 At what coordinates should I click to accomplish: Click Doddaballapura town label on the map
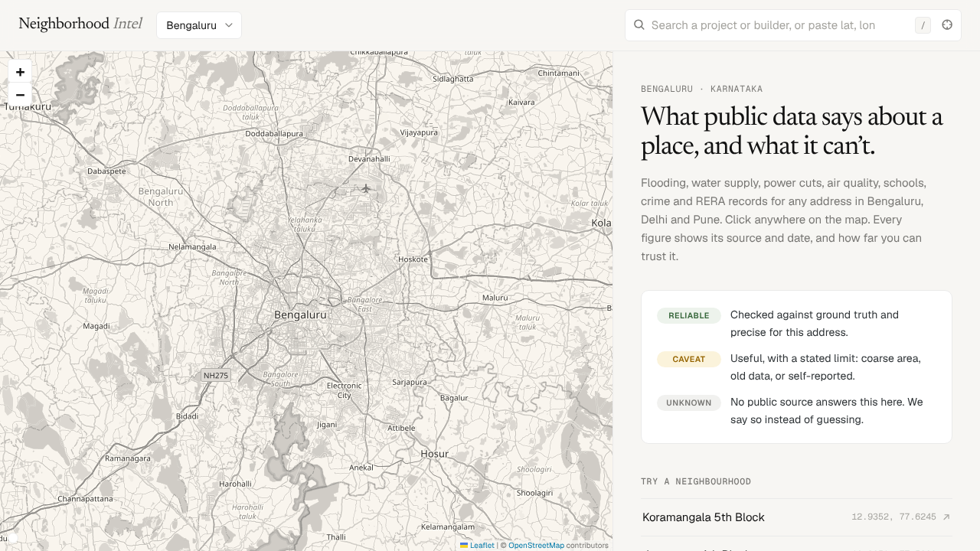tap(274, 133)
